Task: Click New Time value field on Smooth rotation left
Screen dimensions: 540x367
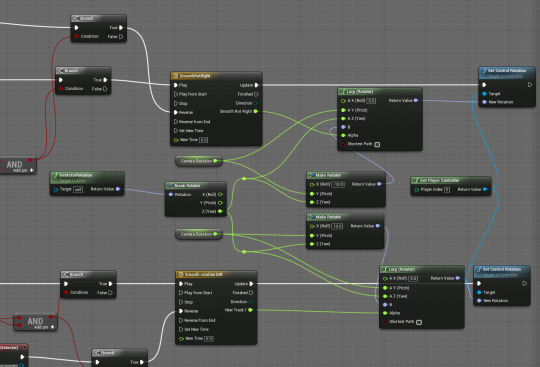Action: coord(209,339)
